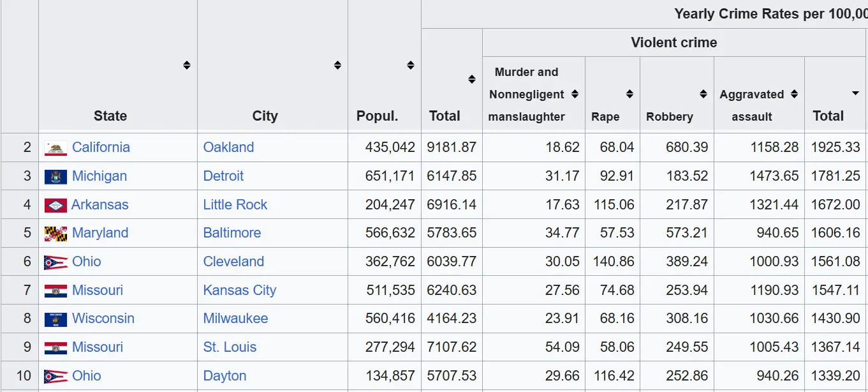Sort table by City column arrows
Screen dimensions: 868x392
337,65
